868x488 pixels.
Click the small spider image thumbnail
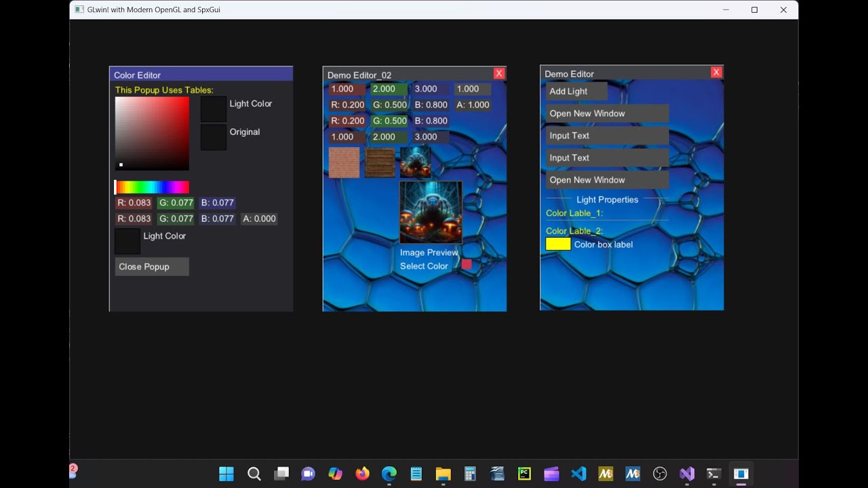(x=416, y=163)
